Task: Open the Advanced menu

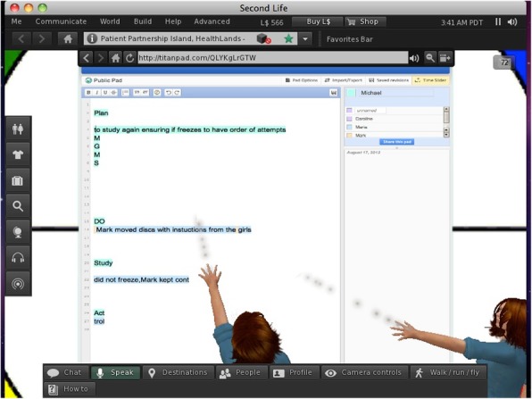Action: pos(212,21)
